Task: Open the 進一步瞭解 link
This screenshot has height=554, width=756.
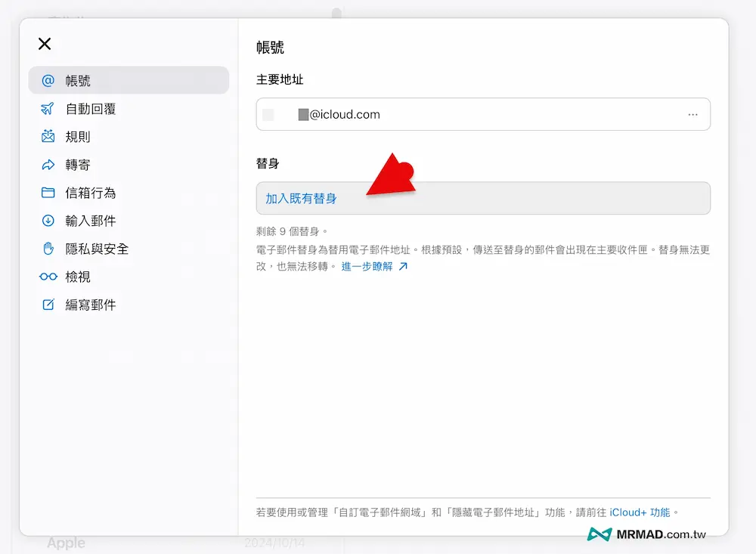Action: [367, 267]
